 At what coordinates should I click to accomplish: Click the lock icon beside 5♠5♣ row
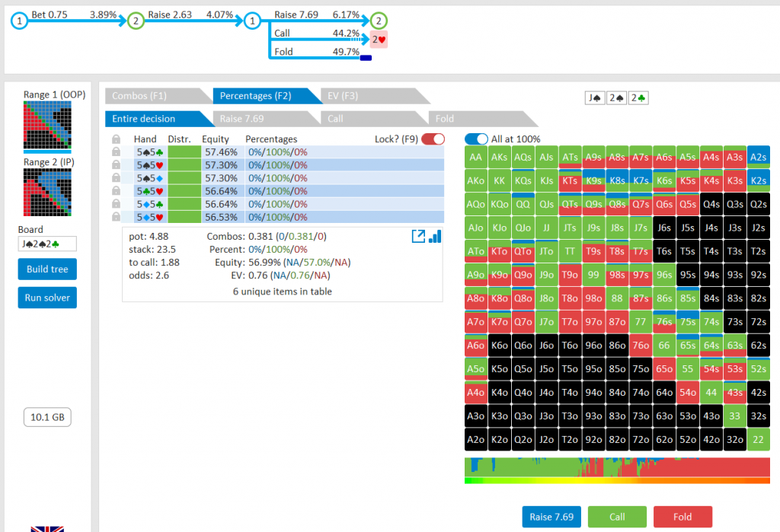point(116,152)
